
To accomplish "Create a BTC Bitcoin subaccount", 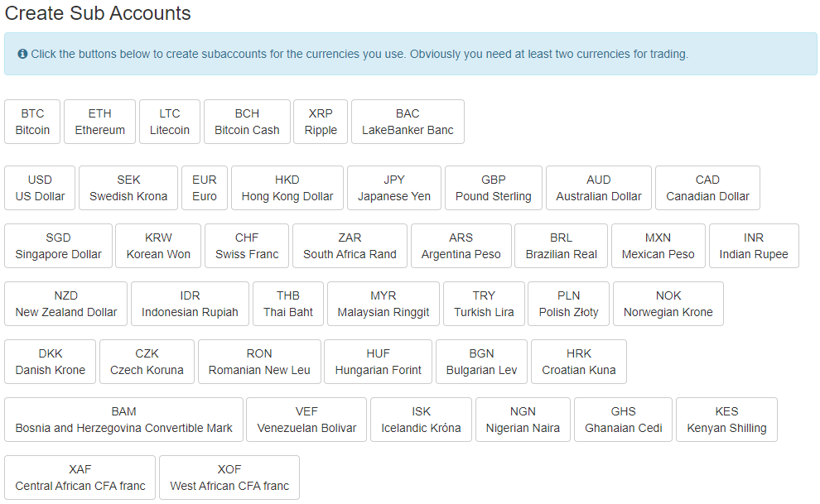I will (x=32, y=122).
